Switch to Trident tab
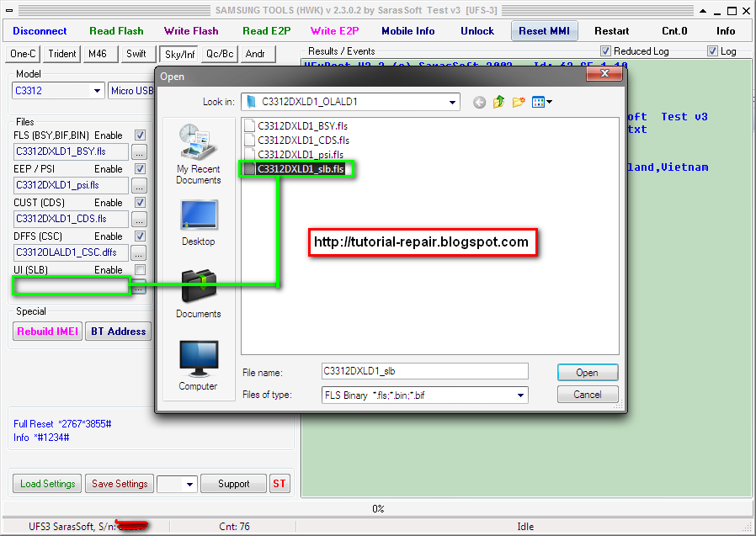The width and height of the screenshot is (756, 536). tap(62, 54)
